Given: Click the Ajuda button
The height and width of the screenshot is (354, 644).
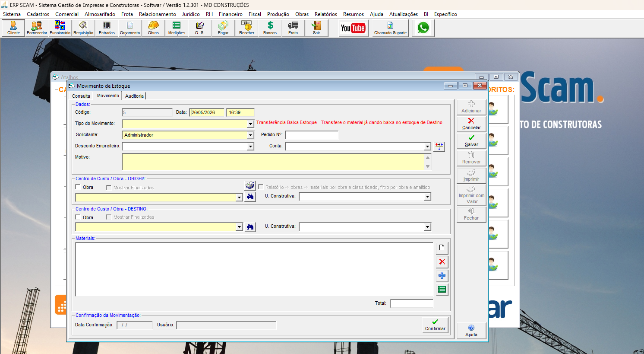Looking at the screenshot, I should click(x=471, y=331).
